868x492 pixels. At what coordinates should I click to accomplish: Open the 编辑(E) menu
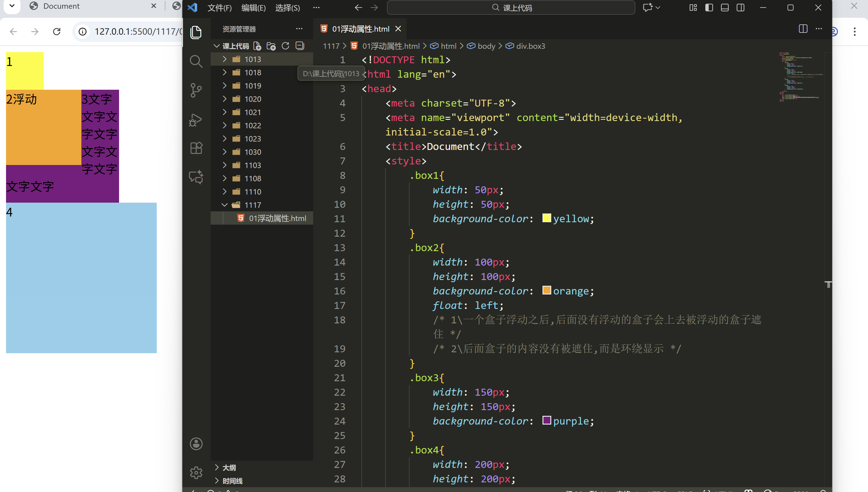point(253,8)
